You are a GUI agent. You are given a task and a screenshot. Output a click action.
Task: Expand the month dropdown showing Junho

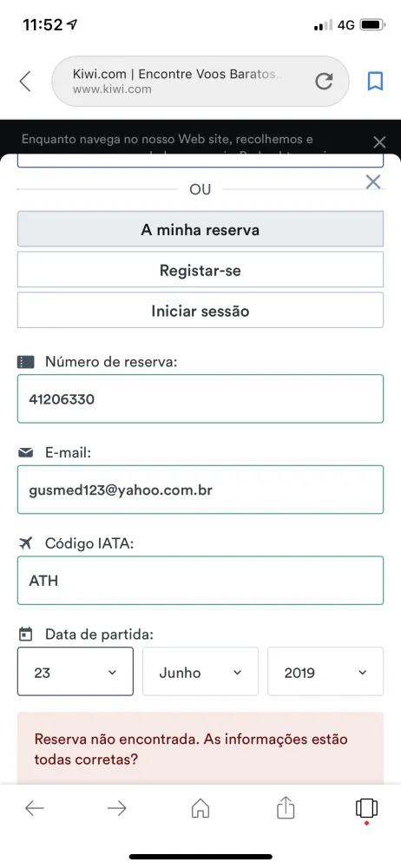click(x=200, y=672)
